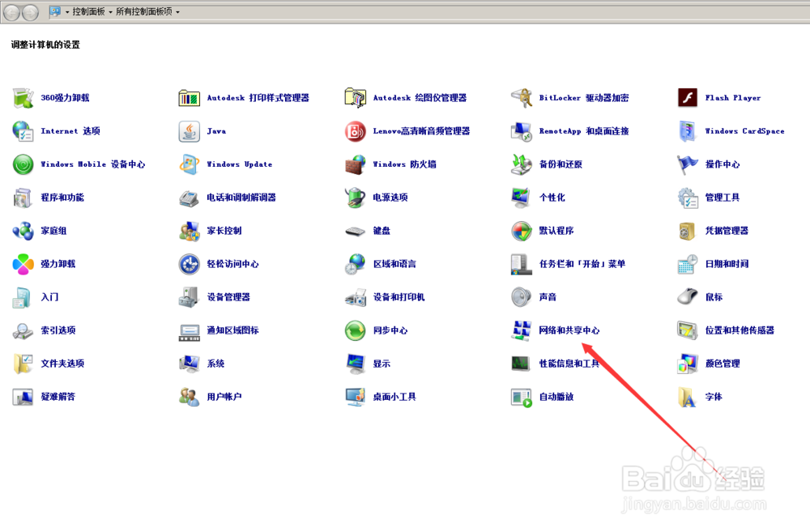Open Autodesk 打印样式管理器 icon

click(189, 98)
